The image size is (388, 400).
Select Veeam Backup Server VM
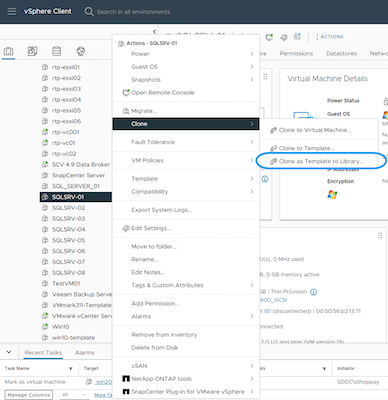(x=82, y=294)
